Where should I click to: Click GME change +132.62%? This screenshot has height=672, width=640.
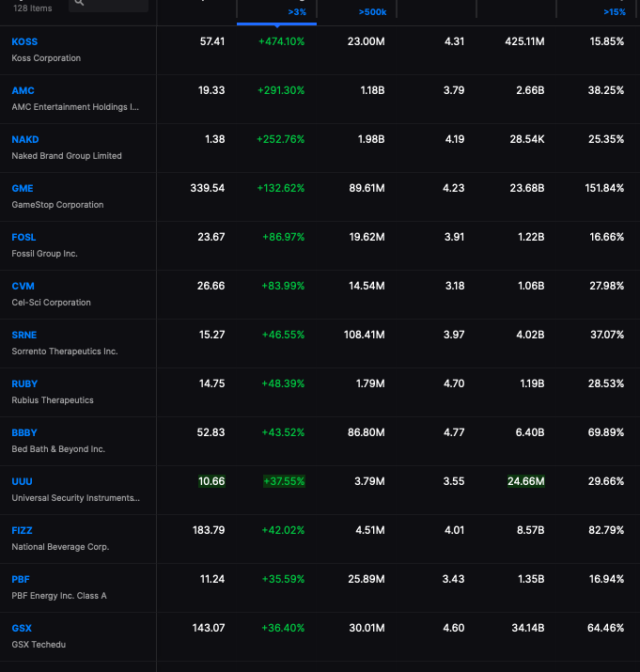click(x=281, y=188)
